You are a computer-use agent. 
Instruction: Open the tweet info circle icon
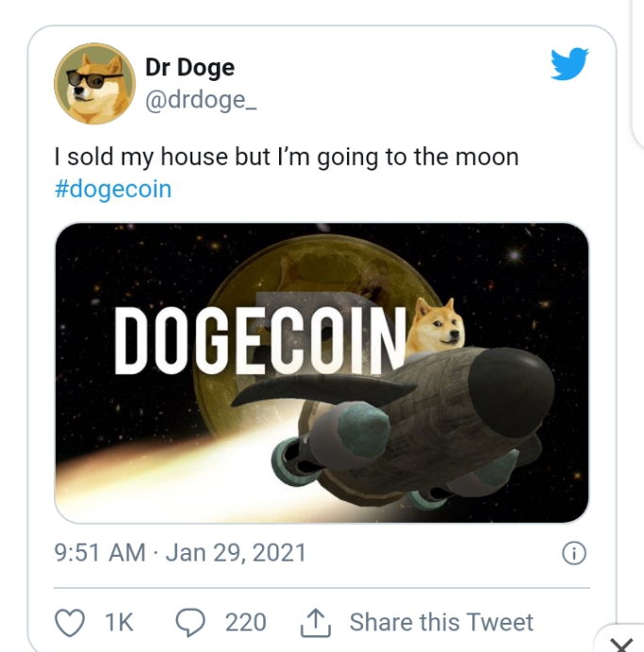click(574, 553)
